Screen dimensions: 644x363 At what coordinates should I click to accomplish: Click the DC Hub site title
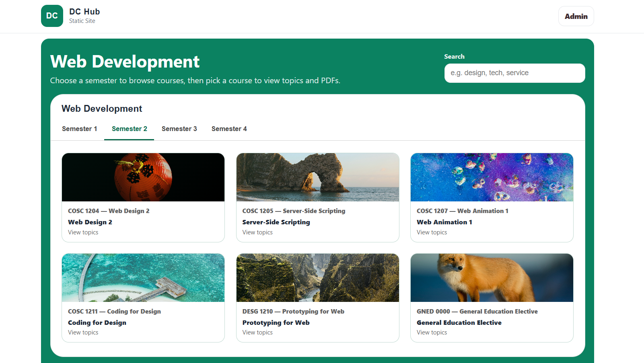click(x=84, y=12)
